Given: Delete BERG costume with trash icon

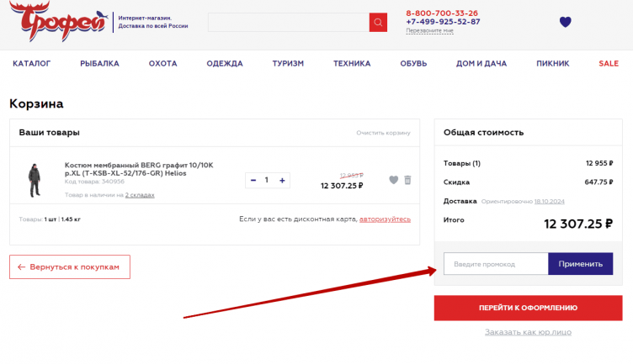Looking at the screenshot, I should [407, 180].
